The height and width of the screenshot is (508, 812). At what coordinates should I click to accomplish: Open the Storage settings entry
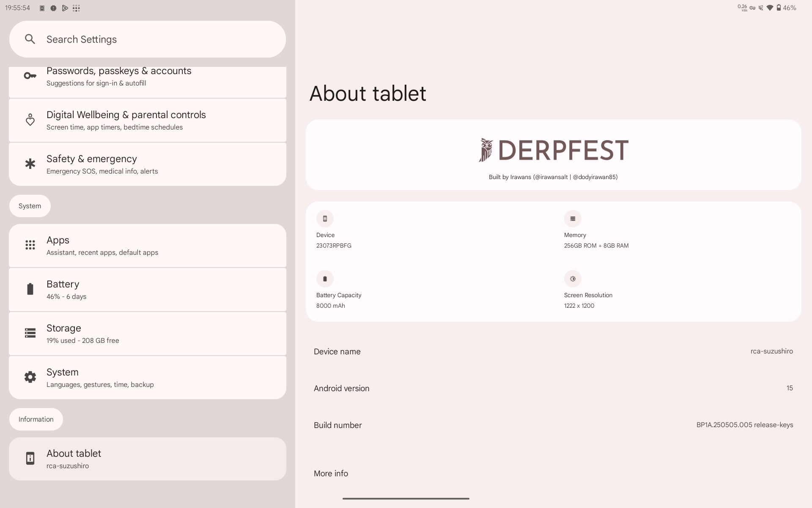pos(148,334)
